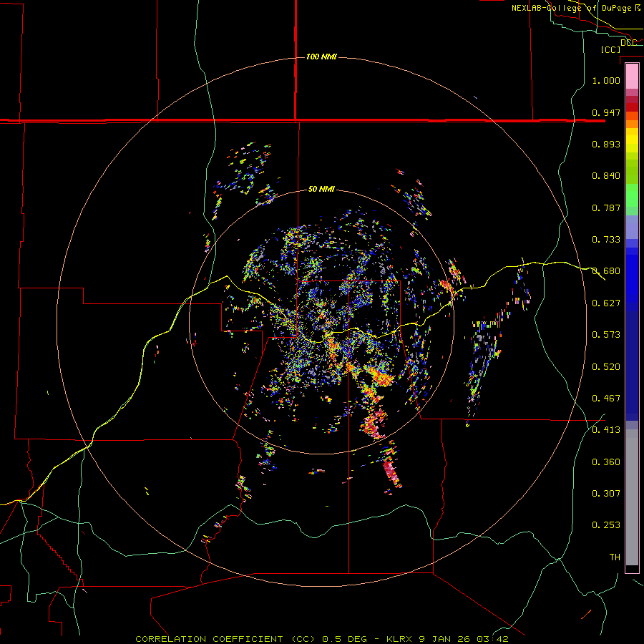
Task: Click the 0.680 scale value
Action: coord(606,271)
